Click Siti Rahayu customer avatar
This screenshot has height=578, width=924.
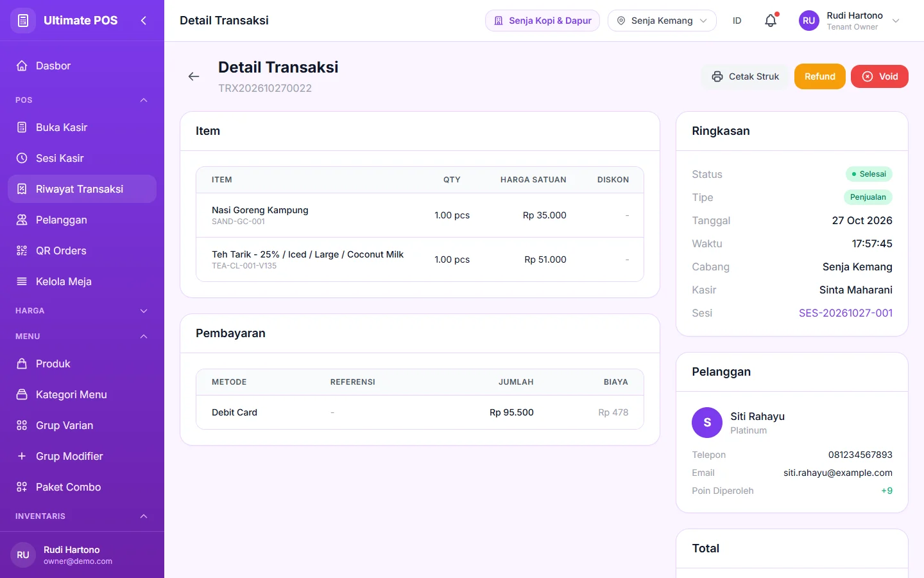click(x=707, y=423)
